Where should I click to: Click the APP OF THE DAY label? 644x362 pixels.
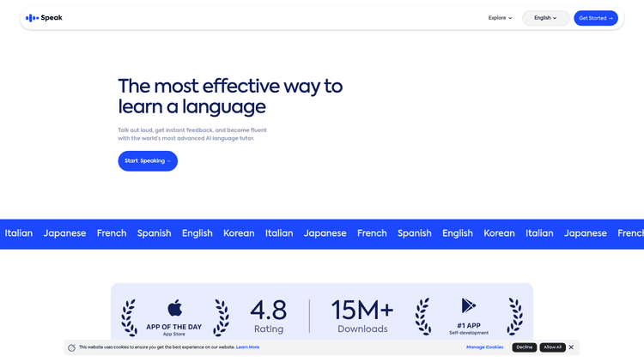tap(174, 327)
